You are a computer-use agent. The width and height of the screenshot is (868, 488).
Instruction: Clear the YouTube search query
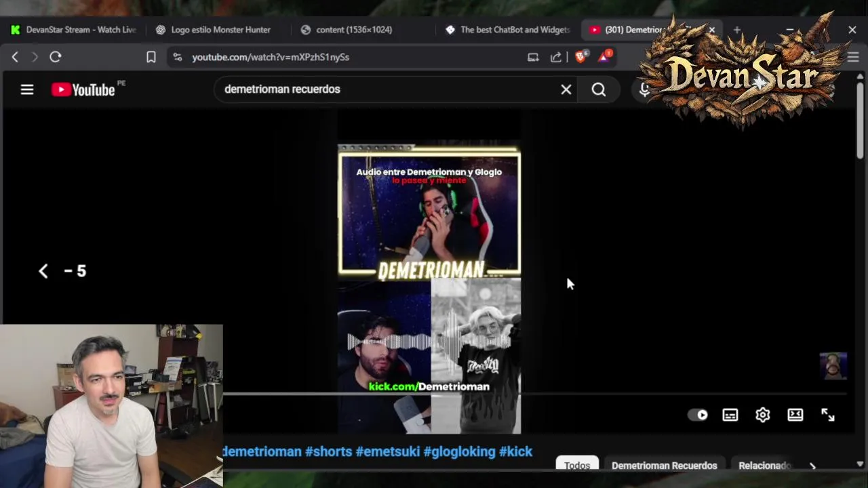click(x=566, y=89)
